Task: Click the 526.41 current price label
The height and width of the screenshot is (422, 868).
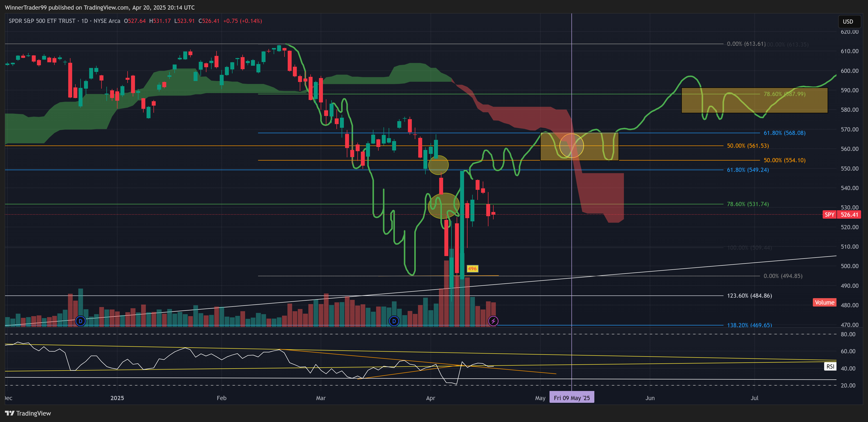Action: pos(849,214)
